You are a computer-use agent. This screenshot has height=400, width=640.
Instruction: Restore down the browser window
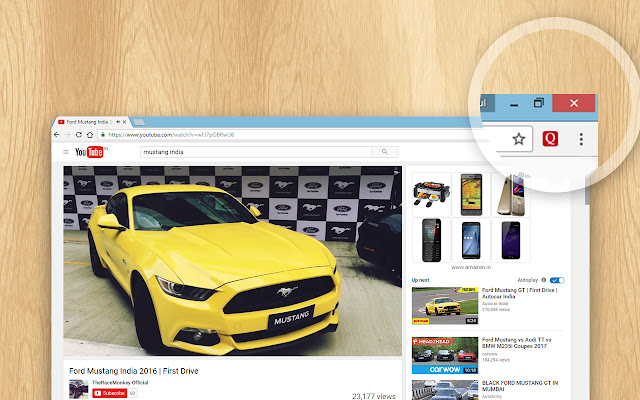539,103
